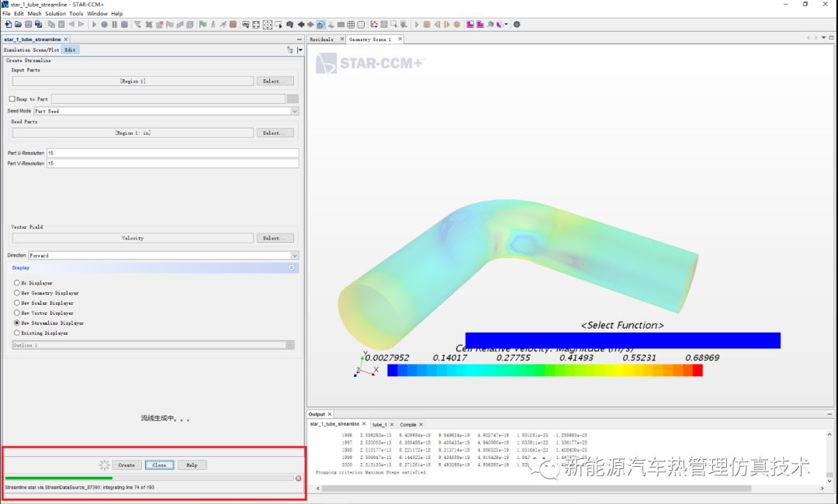Open dropdown arrow next to magenta toolbar icon
The height and width of the screenshot is (504, 838).
pos(506,24)
